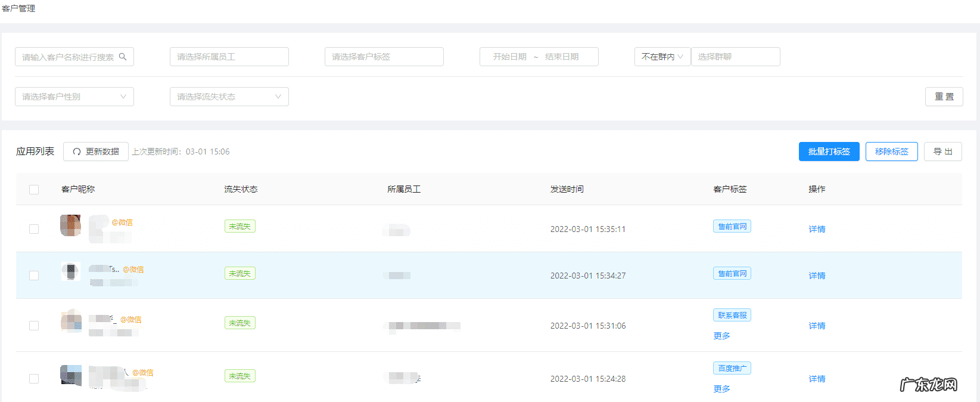The height and width of the screenshot is (402, 980).
Task: Click 未流失 status in 15:24:28 row
Action: click(x=240, y=376)
